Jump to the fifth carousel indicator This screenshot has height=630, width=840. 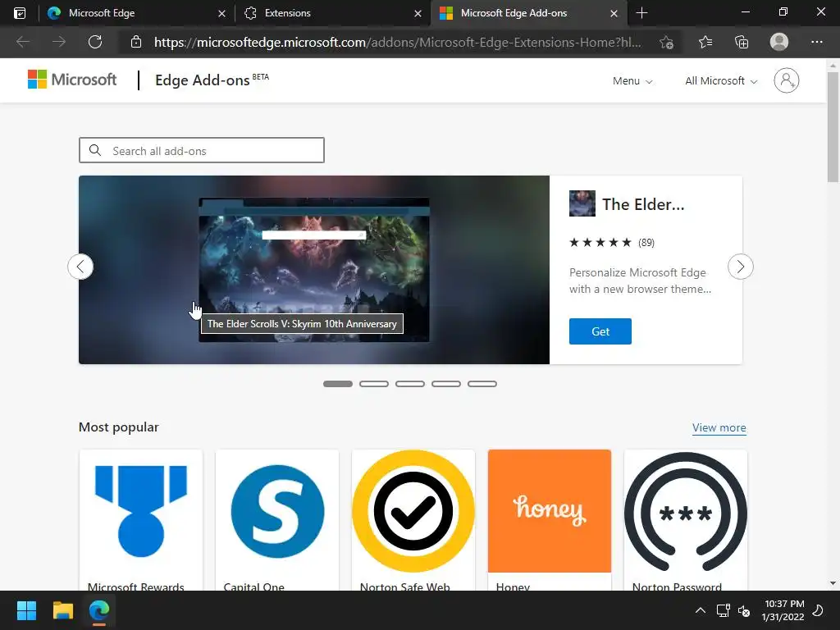pyautogui.click(x=482, y=384)
